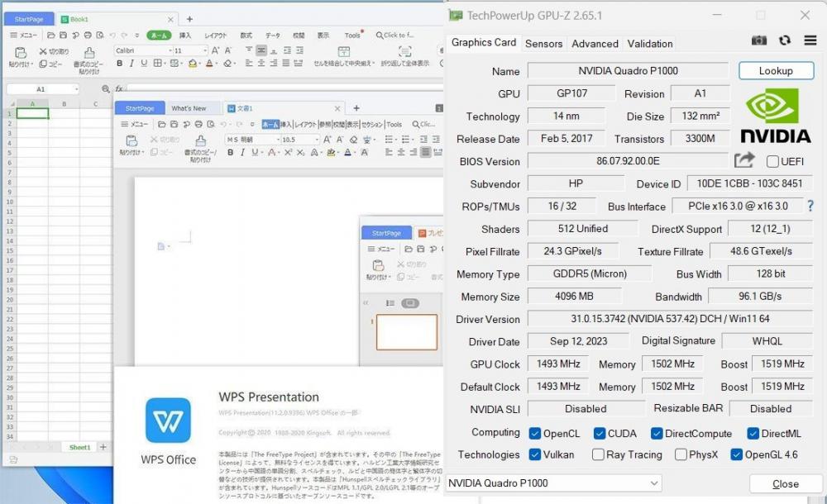Switch to the Advanced tab

coord(595,44)
